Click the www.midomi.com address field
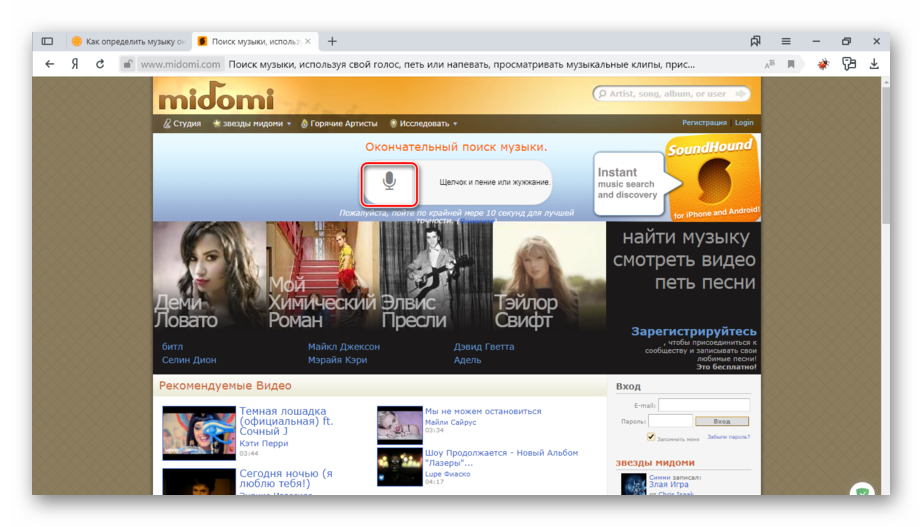922x527 pixels. (181, 64)
